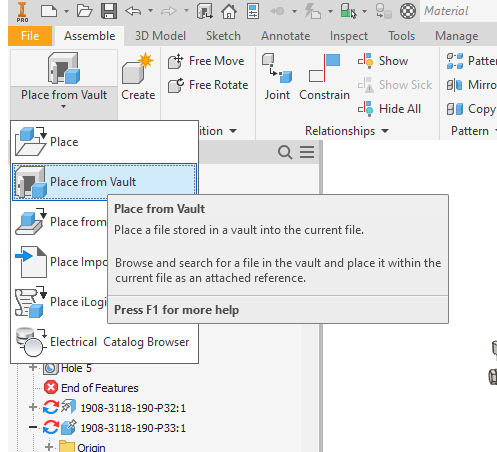Choose Place from Vault menu entry
The width and height of the screenshot is (497, 452).
pyautogui.click(x=104, y=182)
